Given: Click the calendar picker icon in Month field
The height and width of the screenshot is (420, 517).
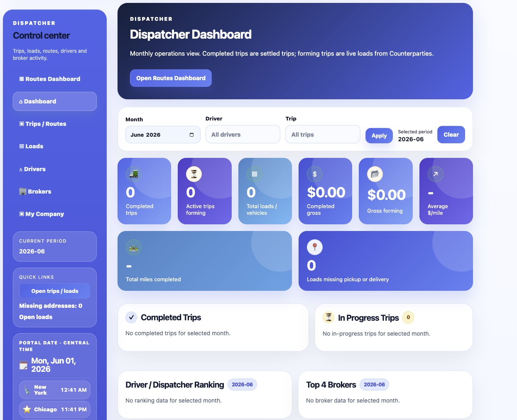Looking at the screenshot, I should [x=191, y=135].
